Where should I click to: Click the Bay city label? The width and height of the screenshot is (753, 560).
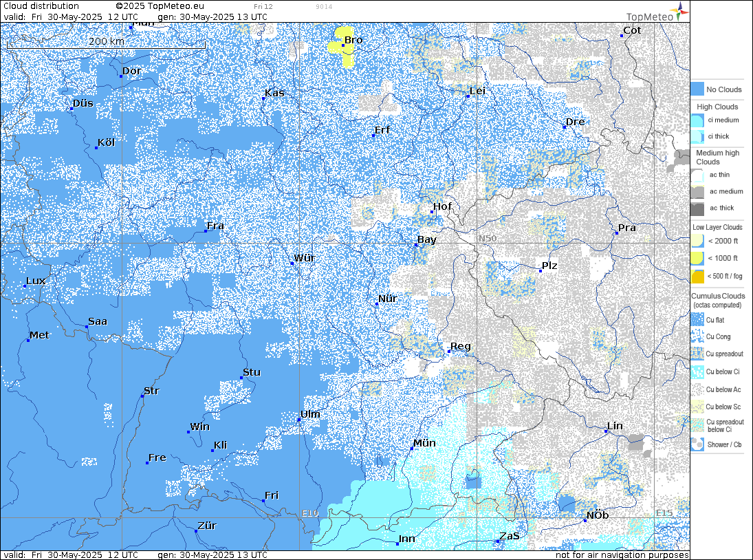pos(427,239)
